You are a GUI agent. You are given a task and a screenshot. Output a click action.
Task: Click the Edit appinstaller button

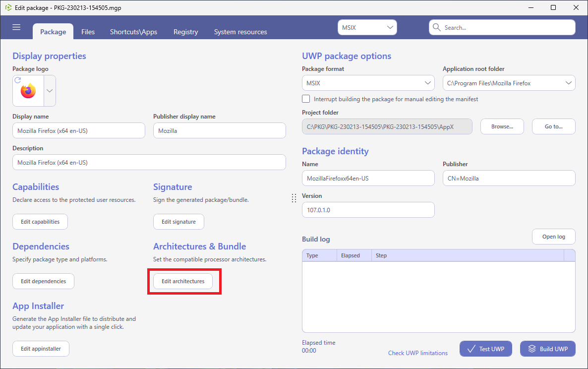[41, 349]
